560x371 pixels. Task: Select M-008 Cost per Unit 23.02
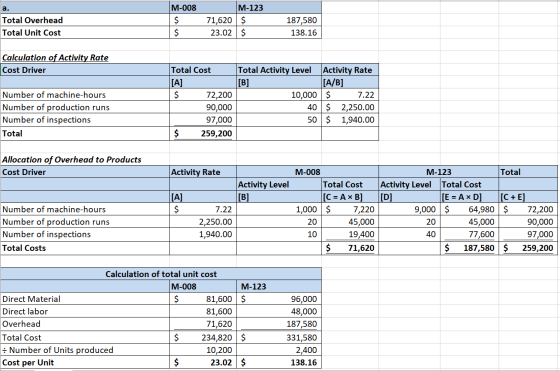pos(203,362)
